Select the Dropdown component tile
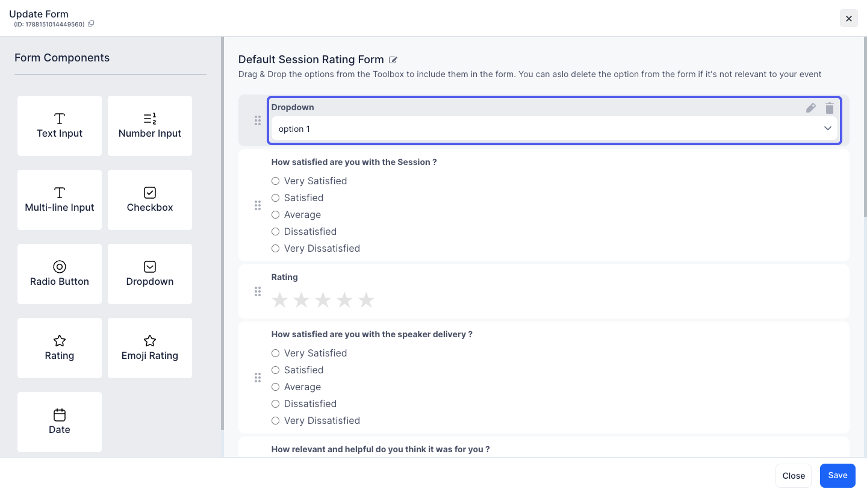Viewport: 867px width, 504px height. (150, 274)
